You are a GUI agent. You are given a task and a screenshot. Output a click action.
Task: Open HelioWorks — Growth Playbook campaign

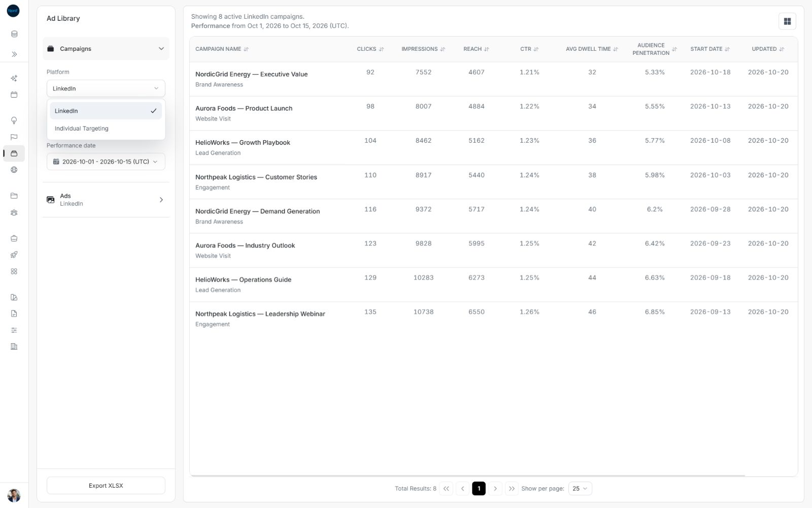(x=243, y=143)
